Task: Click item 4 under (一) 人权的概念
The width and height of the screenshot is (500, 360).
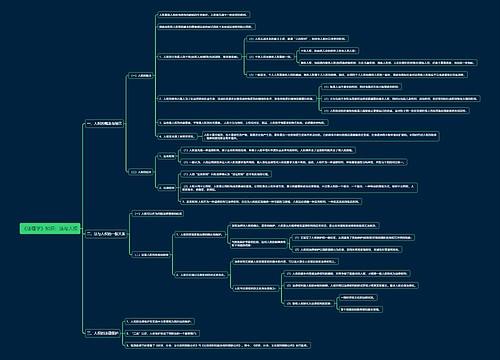Action: click(x=177, y=136)
